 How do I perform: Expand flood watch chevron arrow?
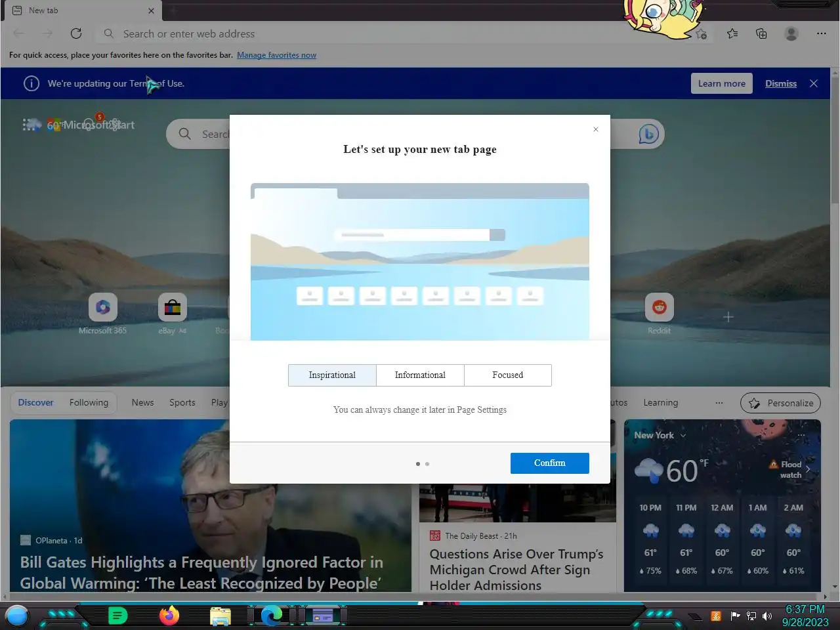click(x=808, y=469)
